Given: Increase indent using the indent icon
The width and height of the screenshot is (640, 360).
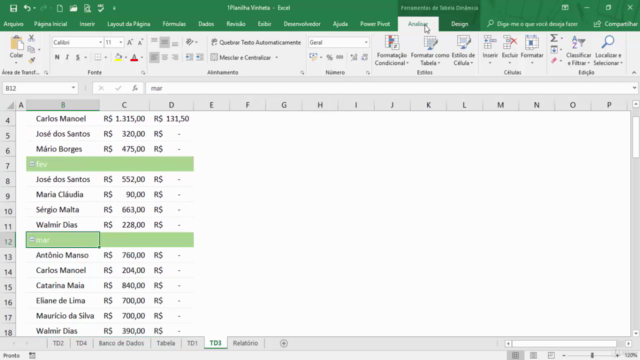Looking at the screenshot, I should pos(199,58).
